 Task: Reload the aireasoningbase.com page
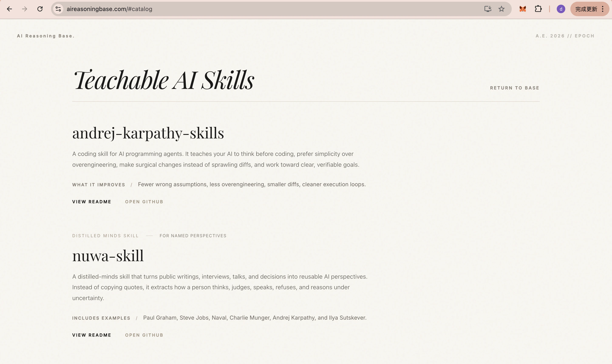pyautogui.click(x=40, y=9)
